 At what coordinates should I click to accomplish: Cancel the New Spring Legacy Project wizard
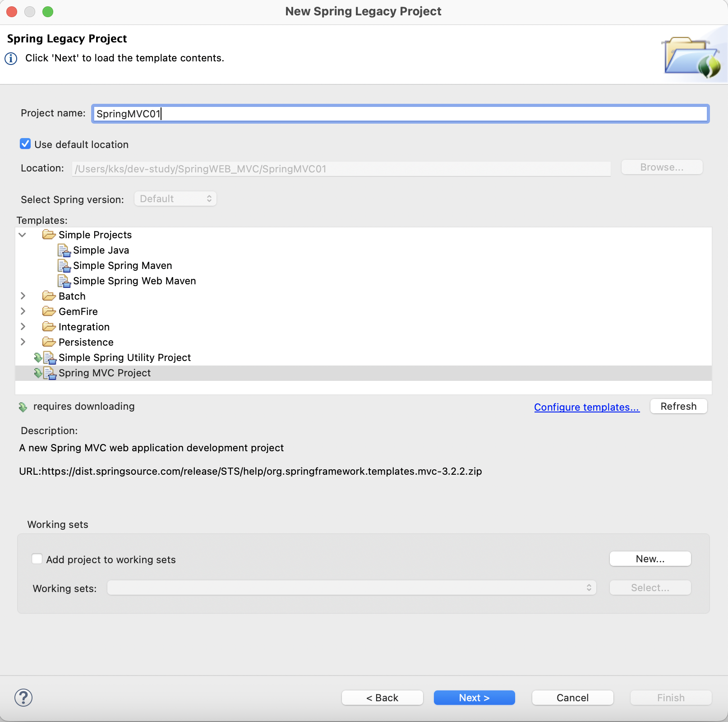[572, 698]
